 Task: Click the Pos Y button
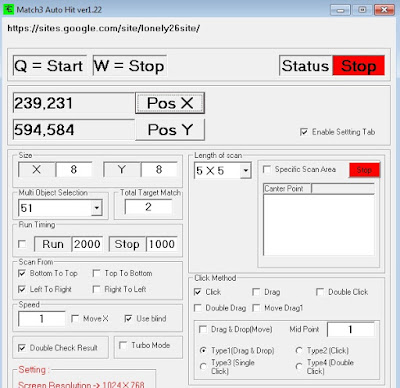point(170,130)
